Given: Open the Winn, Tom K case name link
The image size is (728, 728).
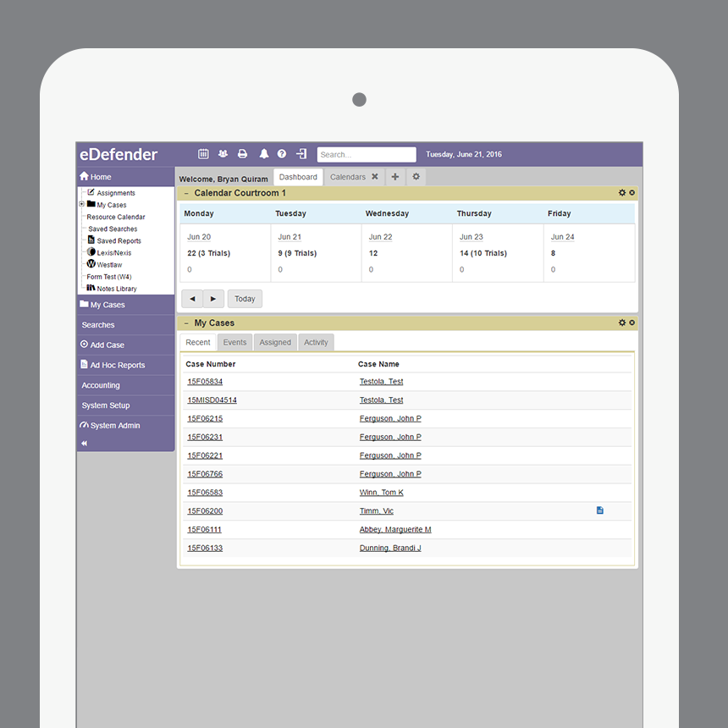Looking at the screenshot, I should point(381,493).
